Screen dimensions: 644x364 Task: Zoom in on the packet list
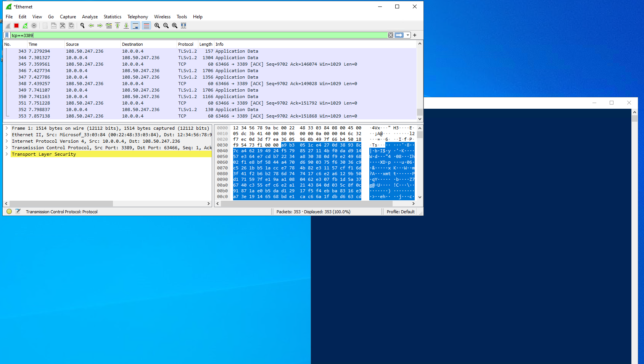pyautogui.click(x=157, y=25)
